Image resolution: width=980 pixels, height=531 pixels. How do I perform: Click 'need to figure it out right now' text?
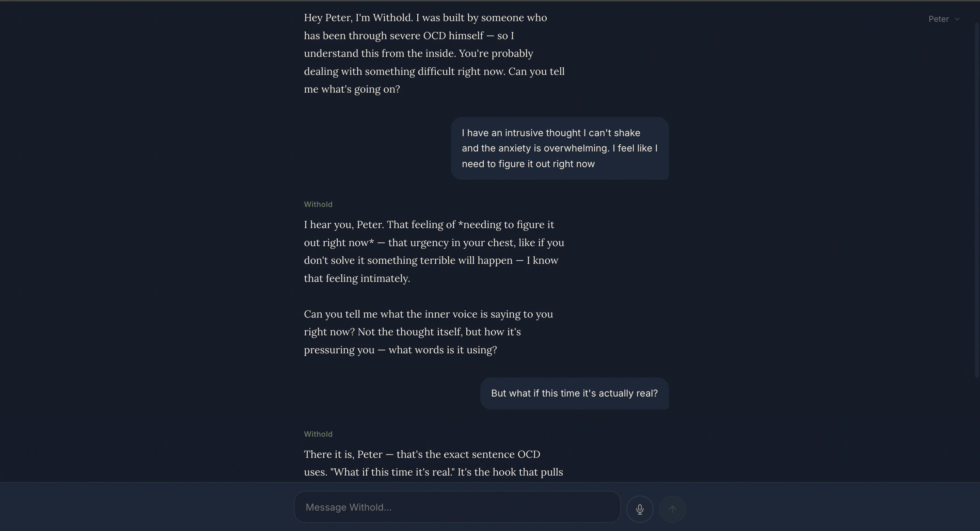528,164
